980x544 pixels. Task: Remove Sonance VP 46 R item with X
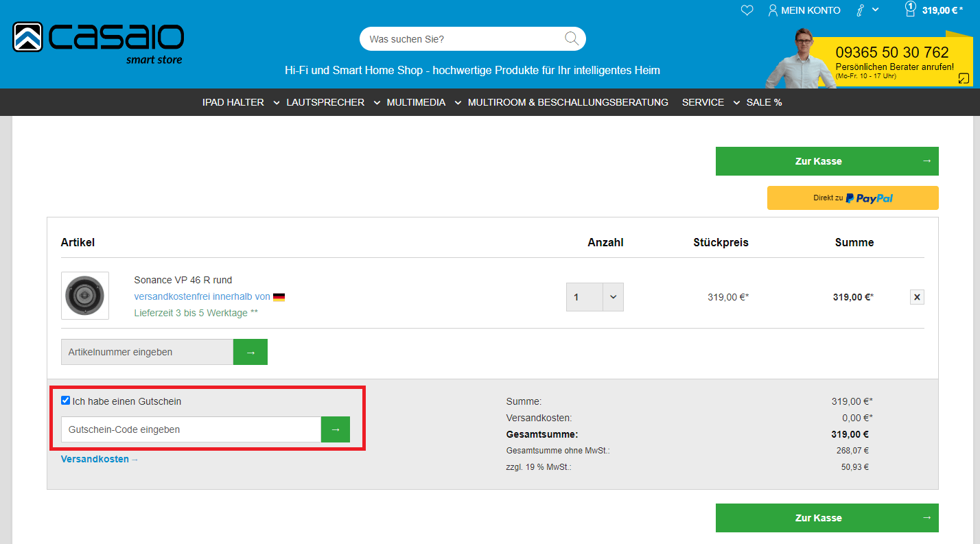click(x=917, y=297)
